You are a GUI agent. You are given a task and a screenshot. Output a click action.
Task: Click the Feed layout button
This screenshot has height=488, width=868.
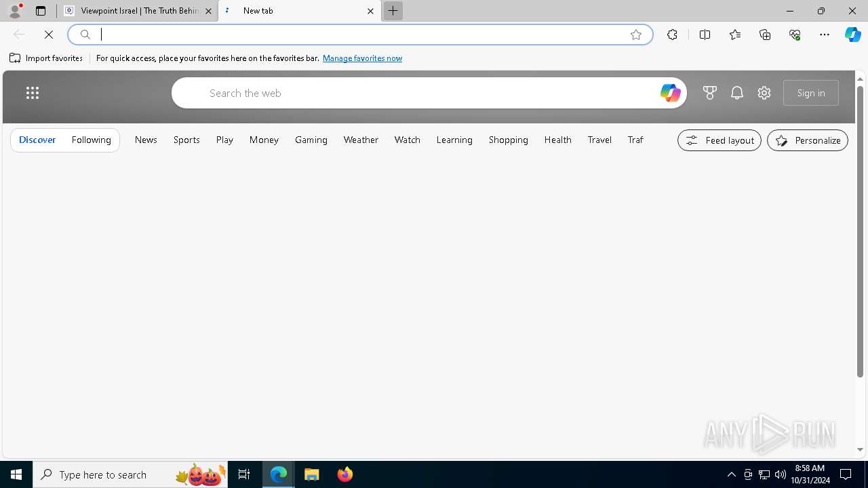719,140
